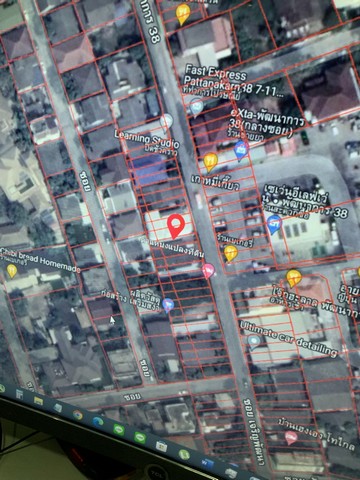Open Google Chrome from the taskbar
The width and height of the screenshot is (360, 480).
pos(78,415)
